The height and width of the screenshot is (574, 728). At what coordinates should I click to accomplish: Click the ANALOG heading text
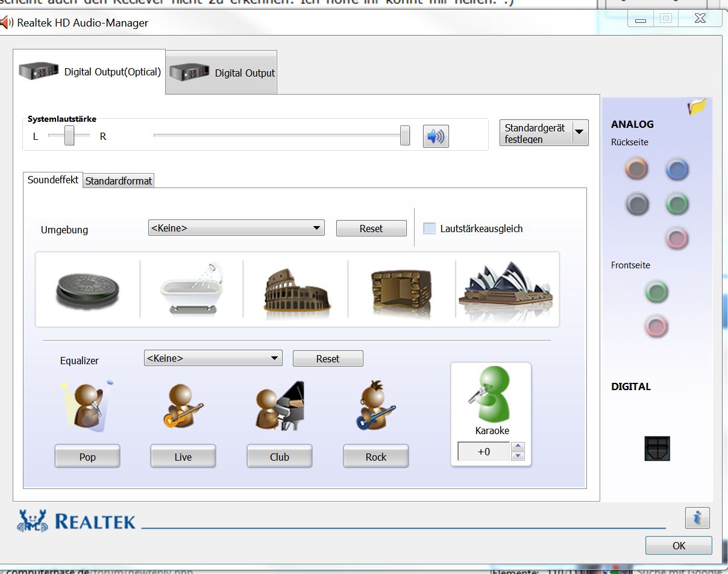(632, 124)
